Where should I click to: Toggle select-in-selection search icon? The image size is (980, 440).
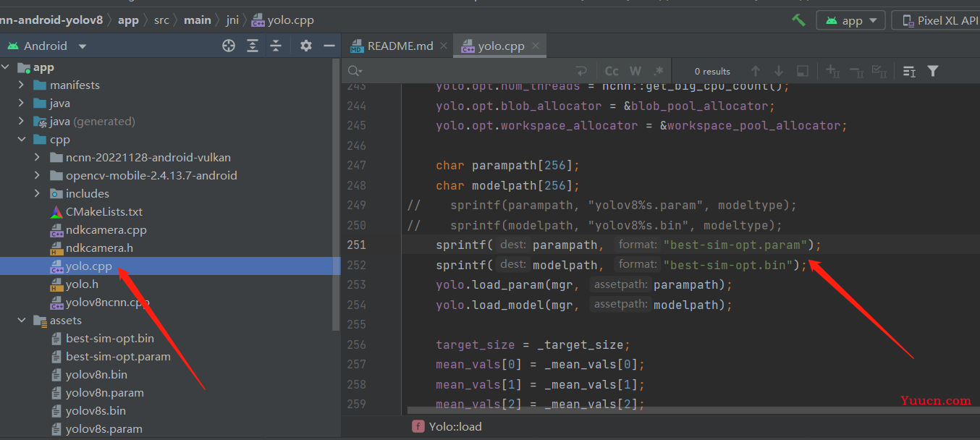802,71
